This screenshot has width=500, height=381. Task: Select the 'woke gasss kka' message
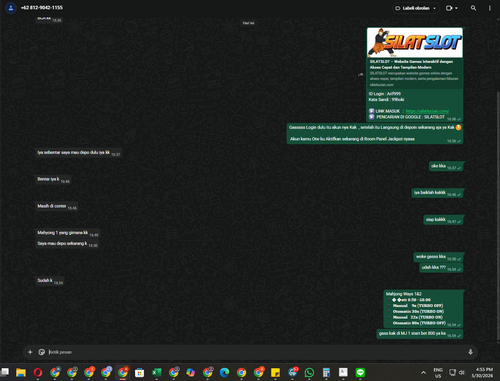click(438, 257)
